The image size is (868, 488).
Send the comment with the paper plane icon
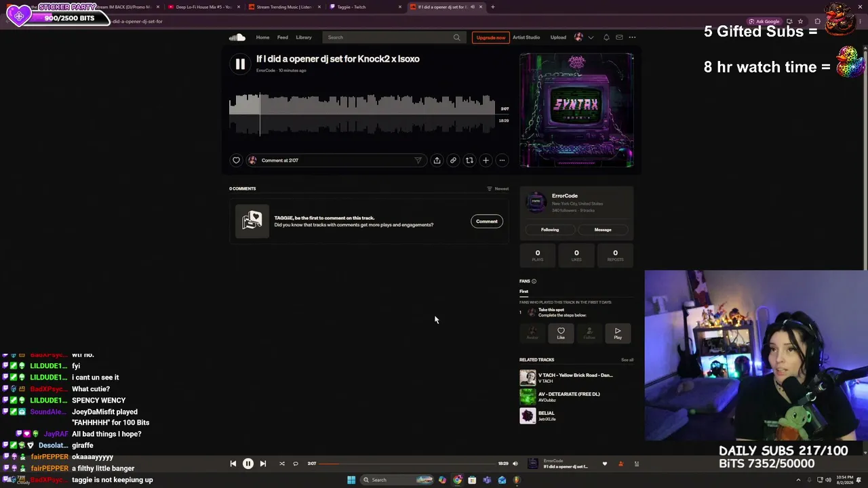click(x=418, y=161)
